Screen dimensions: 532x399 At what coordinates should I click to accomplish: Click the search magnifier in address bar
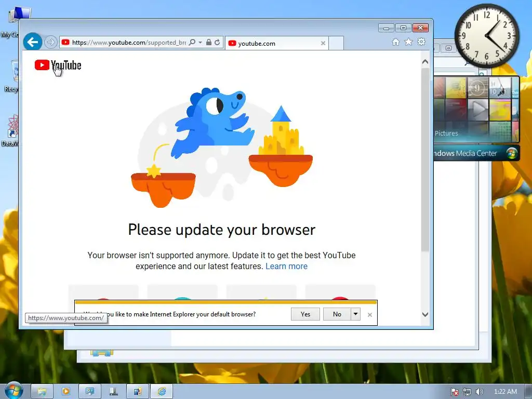point(192,43)
